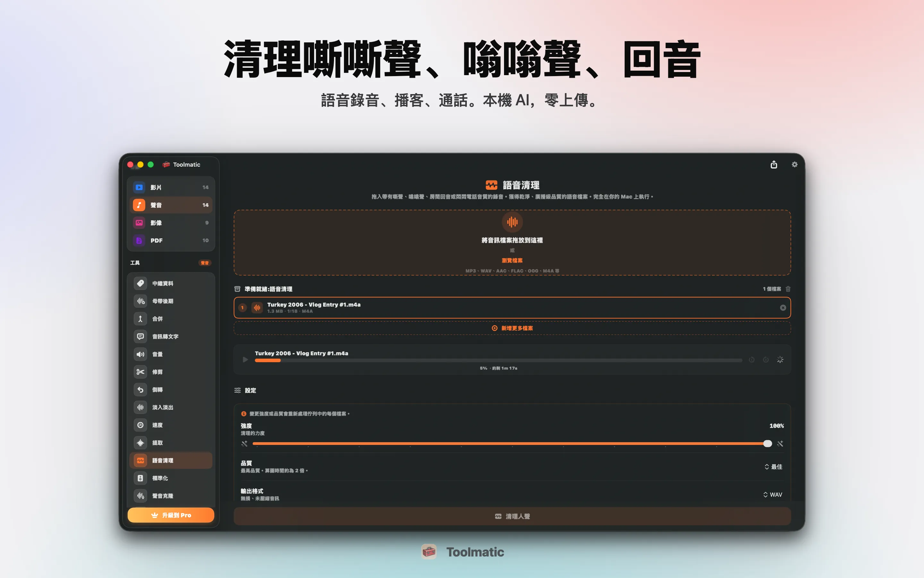Click the waveform icon in drop zone

pyautogui.click(x=512, y=222)
